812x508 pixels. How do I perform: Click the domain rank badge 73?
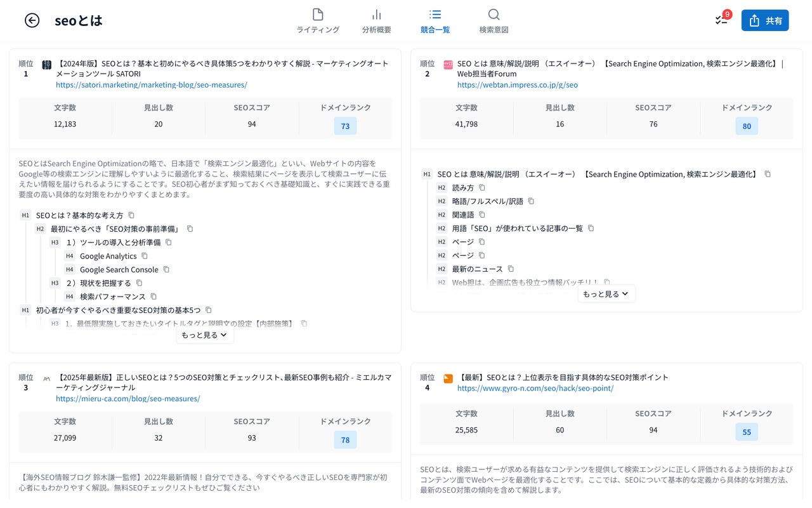(345, 126)
